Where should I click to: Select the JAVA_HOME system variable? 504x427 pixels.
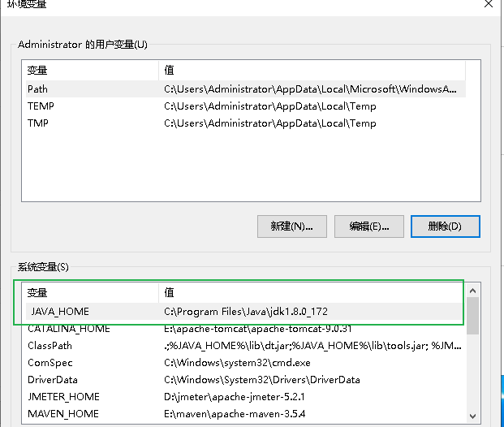pyautogui.click(x=60, y=312)
